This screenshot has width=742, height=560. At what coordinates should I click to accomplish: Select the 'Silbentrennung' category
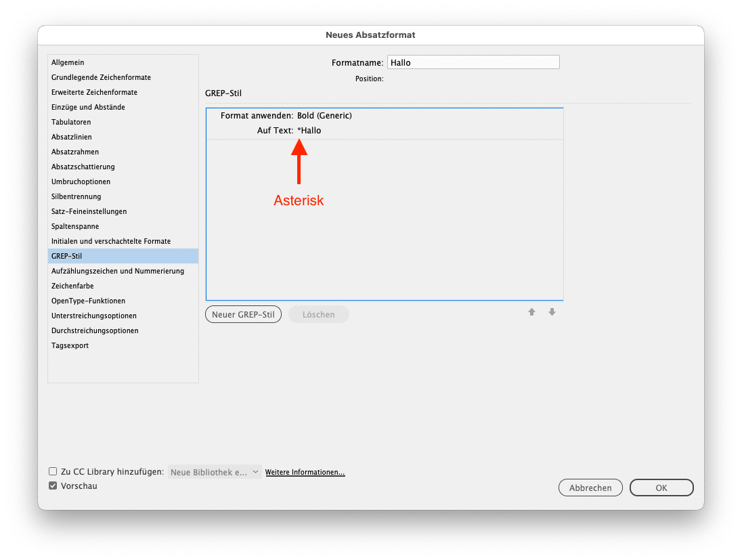77,196
